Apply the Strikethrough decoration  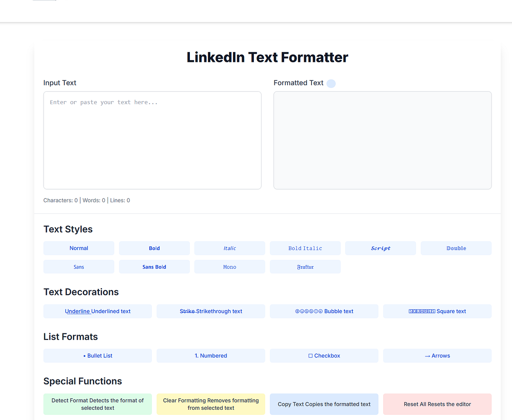210,311
